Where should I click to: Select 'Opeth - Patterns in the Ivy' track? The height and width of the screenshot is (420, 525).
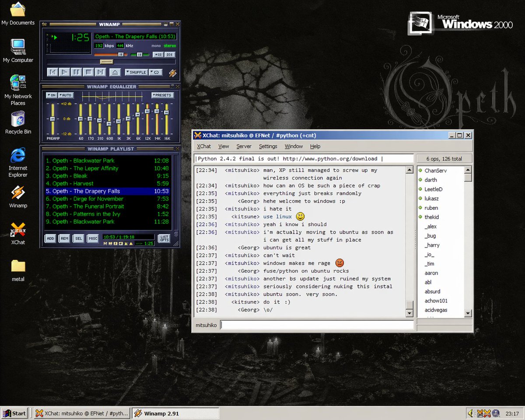(107, 214)
